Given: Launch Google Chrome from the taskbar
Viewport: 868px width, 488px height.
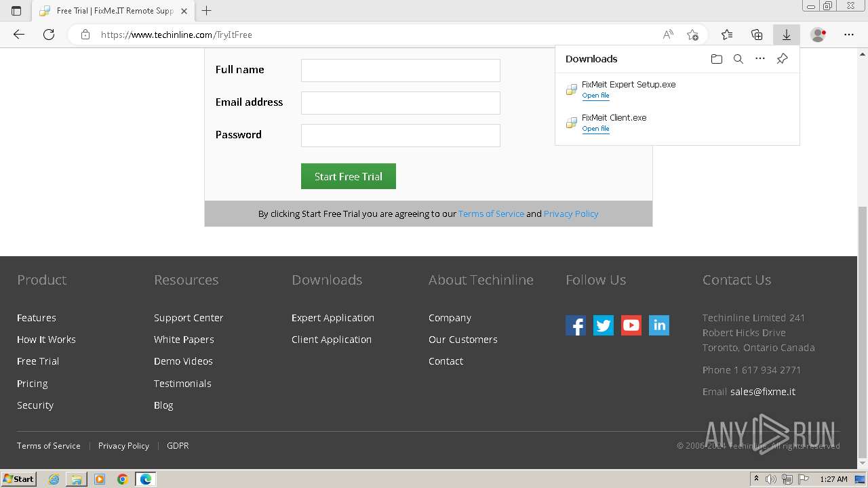Looking at the screenshot, I should pos(123,479).
